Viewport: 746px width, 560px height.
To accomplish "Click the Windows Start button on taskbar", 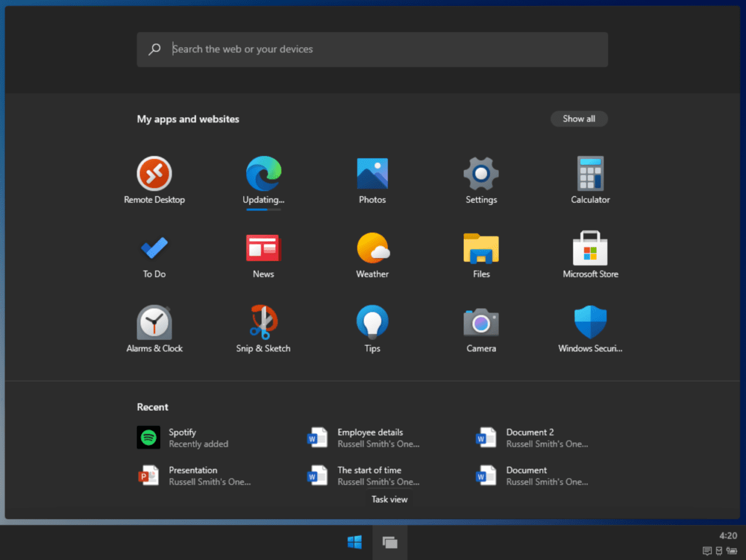I will tap(354, 543).
